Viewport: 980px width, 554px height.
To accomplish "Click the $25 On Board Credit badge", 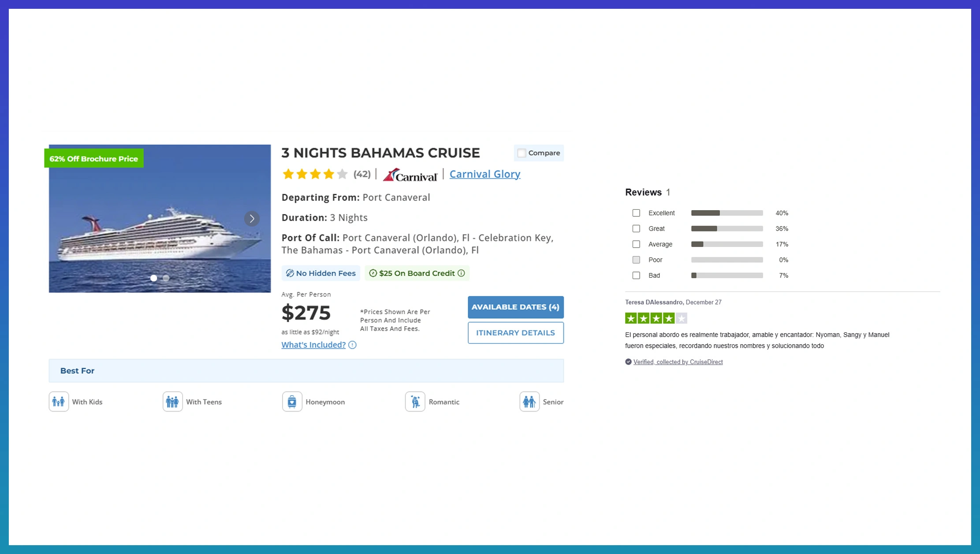I will point(417,273).
